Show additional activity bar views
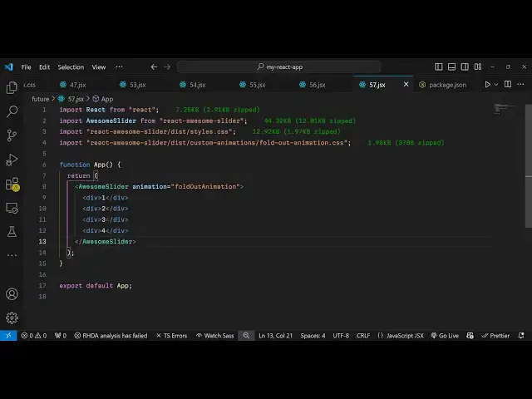Image resolution: width=532 pixels, height=399 pixels. (12, 255)
